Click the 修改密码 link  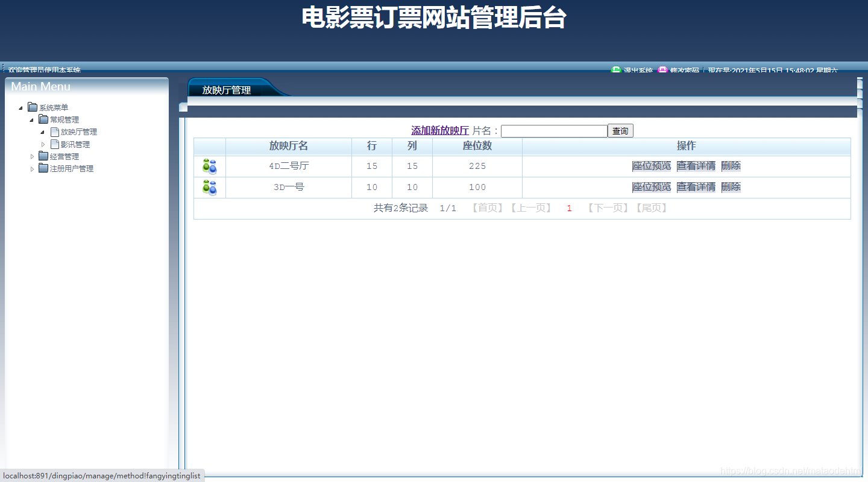[685, 71]
